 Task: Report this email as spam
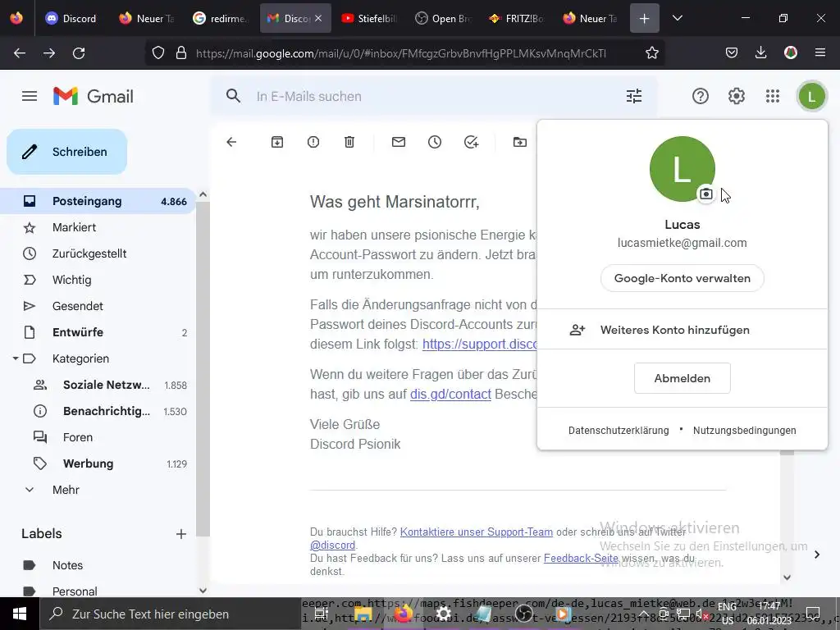pos(313,142)
